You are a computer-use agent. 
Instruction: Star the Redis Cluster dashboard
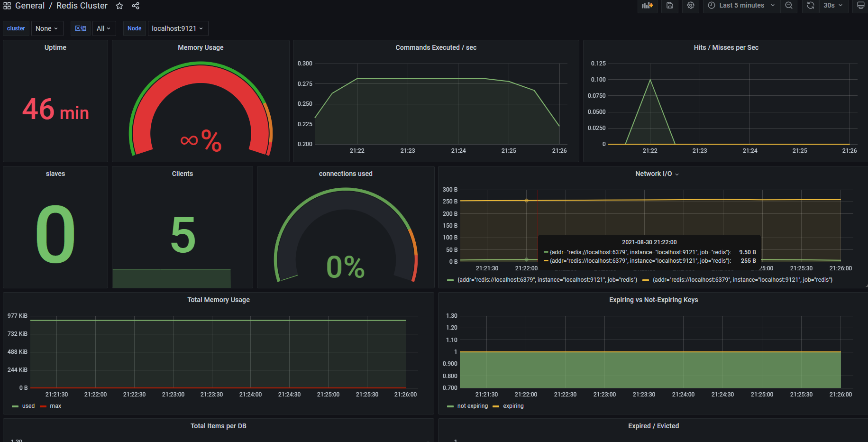[x=119, y=6]
